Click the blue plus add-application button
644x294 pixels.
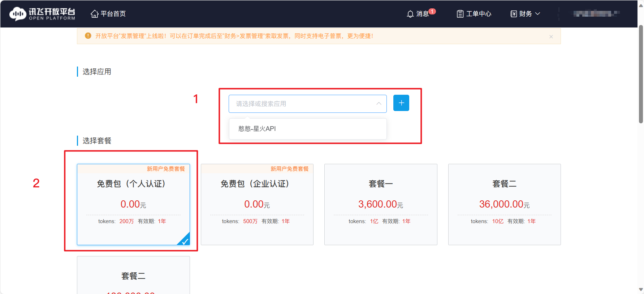click(401, 103)
